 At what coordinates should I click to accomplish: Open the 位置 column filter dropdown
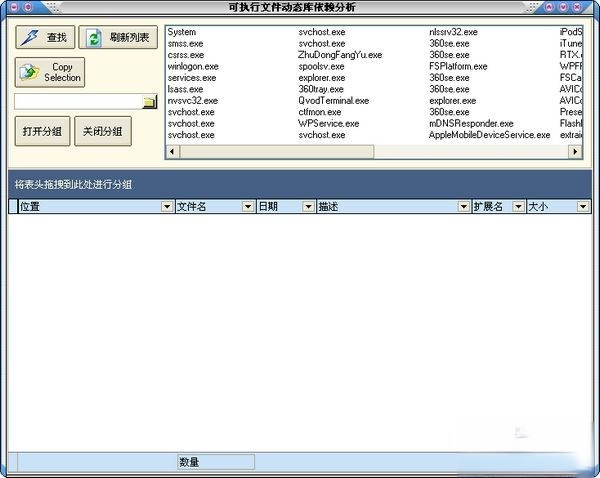(167, 207)
